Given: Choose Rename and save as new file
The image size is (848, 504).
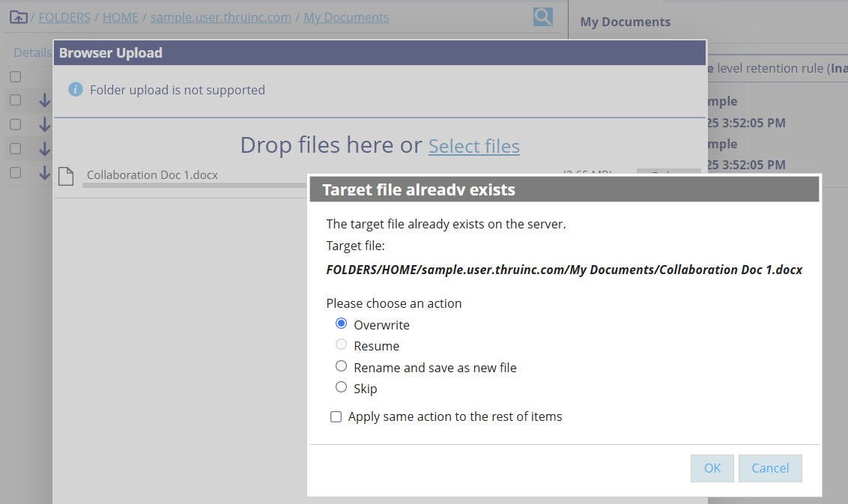Looking at the screenshot, I should [342, 366].
